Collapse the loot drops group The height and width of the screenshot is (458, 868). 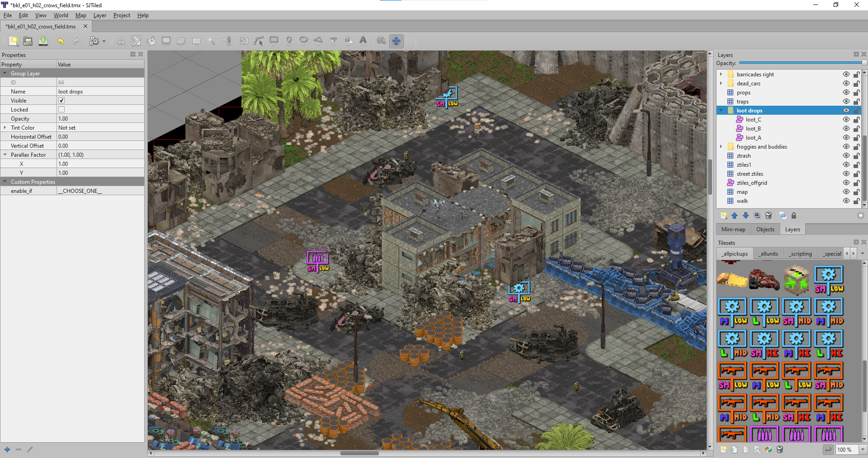tap(722, 111)
